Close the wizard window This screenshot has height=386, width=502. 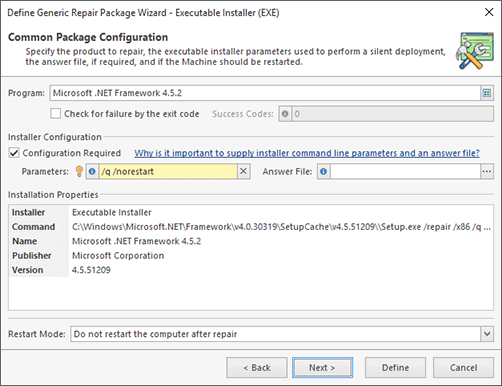tap(489, 12)
